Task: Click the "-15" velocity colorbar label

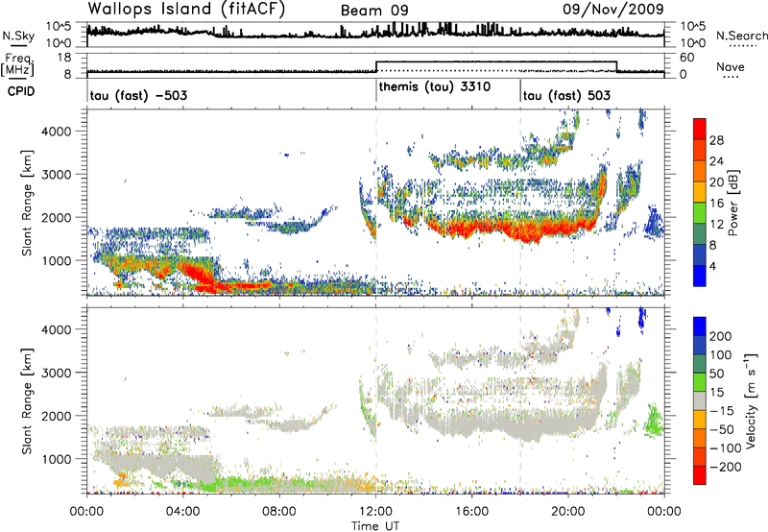Action: 722,411
